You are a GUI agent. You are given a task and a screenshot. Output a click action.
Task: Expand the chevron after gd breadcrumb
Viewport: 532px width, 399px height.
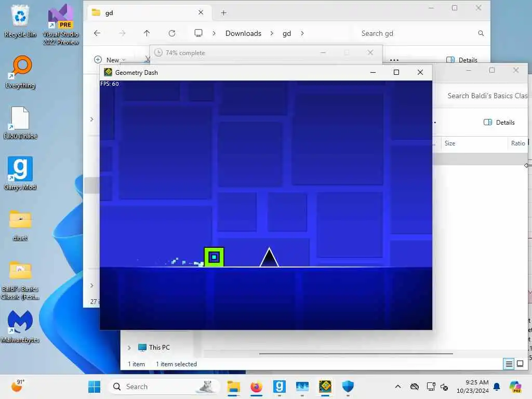(302, 33)
